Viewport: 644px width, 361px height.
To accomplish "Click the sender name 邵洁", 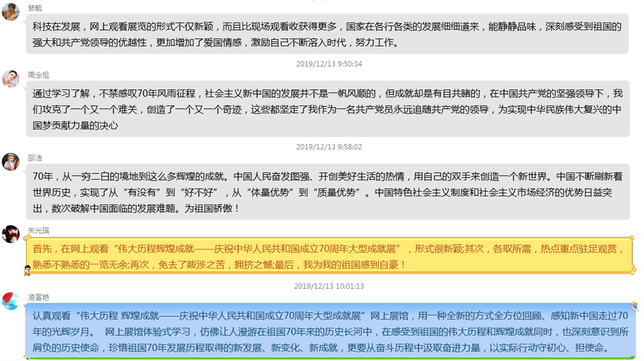I will 35,158.
